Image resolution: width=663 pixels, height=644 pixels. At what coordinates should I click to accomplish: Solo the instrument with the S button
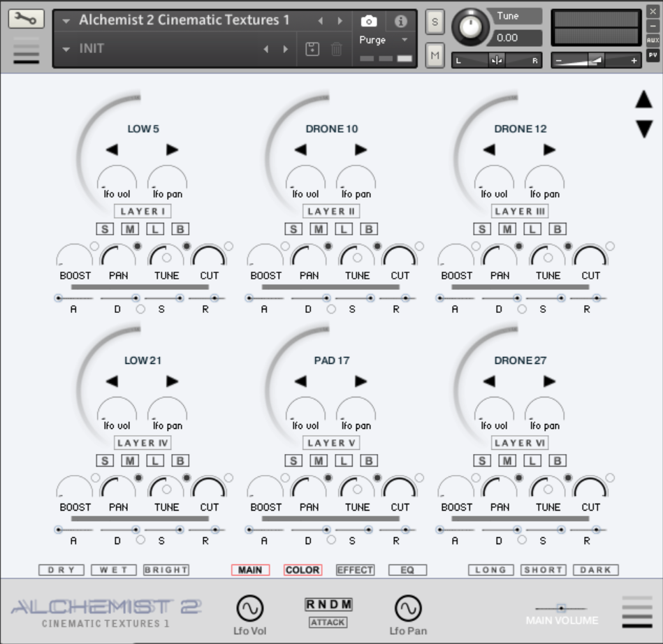click(x=435, y=22)
